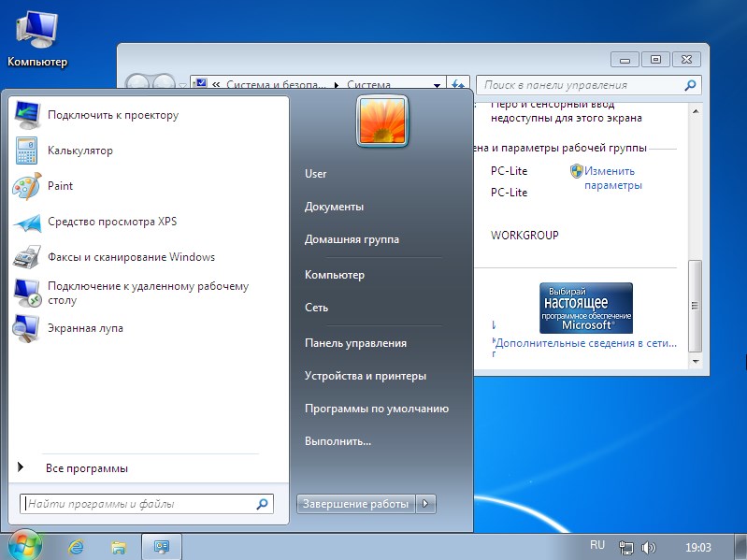The width and height of the screenshot is (747, 560).
Task: Open Устройства и принтеры
Action: tap(366, 376)
